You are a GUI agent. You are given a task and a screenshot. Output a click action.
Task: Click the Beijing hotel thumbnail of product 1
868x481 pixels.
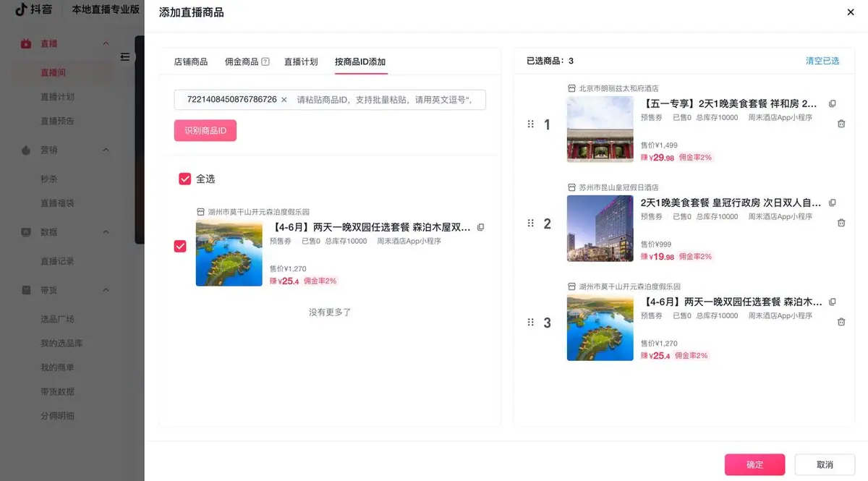click(600, 129)
